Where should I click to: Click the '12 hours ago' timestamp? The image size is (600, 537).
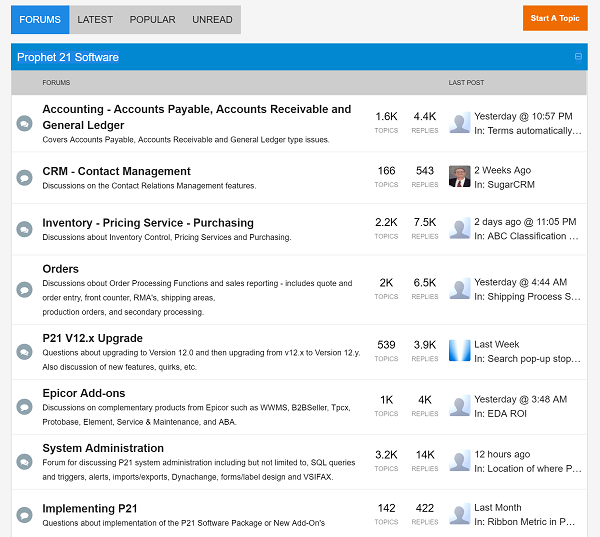pyautogui.click(x=502, y=454)
